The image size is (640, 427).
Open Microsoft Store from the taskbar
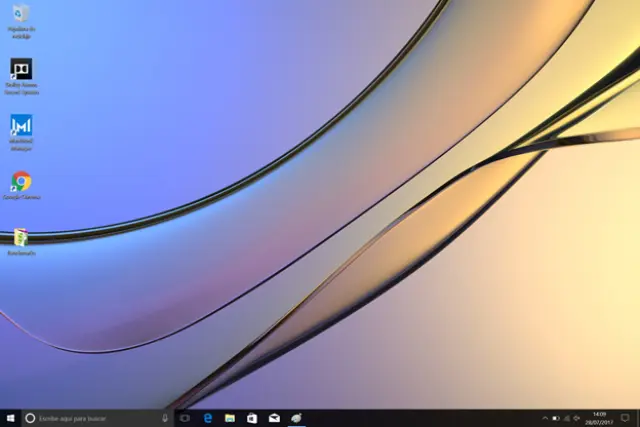(x=252, y=418)
